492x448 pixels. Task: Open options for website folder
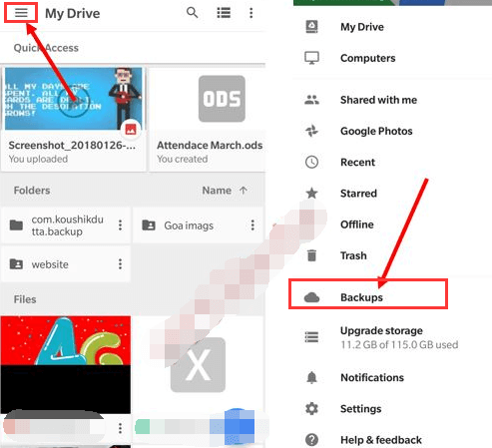(x=120, y=264)
